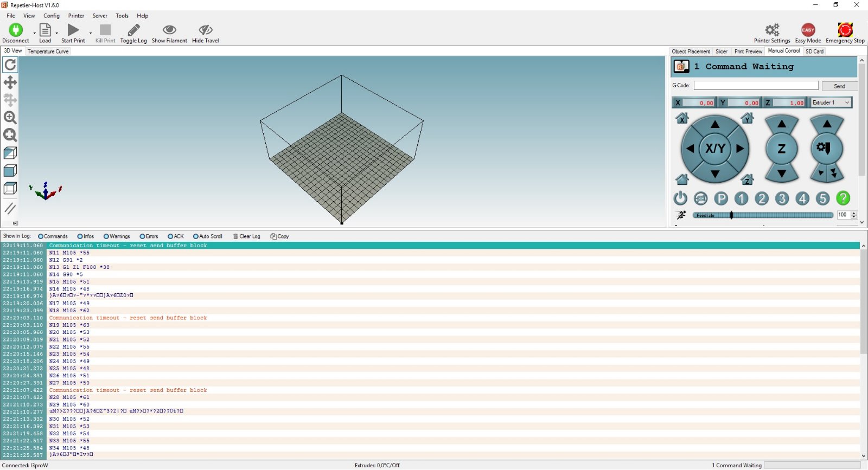Open Printer Settings gear icon
Image resolution: width=868 pixels, height=470 pixels.
coord(772,30)
